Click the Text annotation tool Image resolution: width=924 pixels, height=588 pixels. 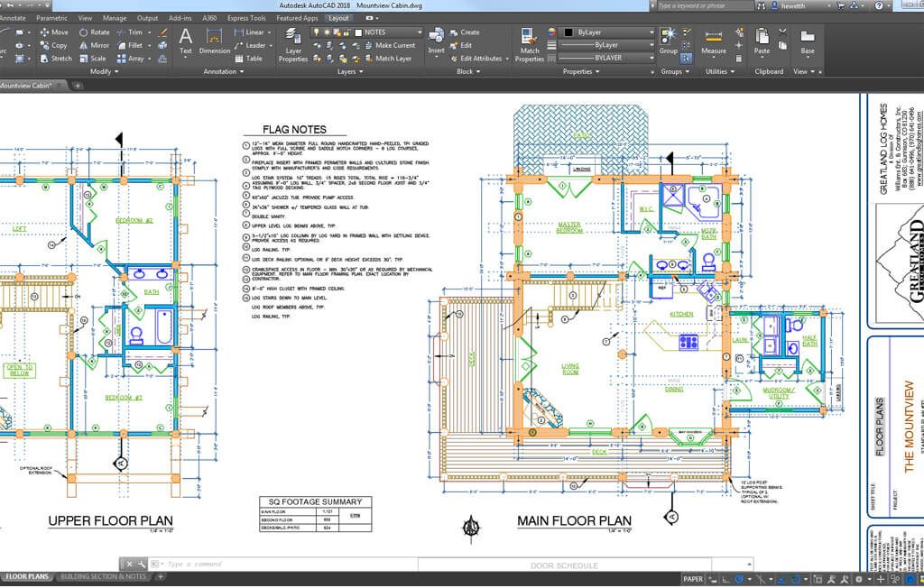(186, 41)
